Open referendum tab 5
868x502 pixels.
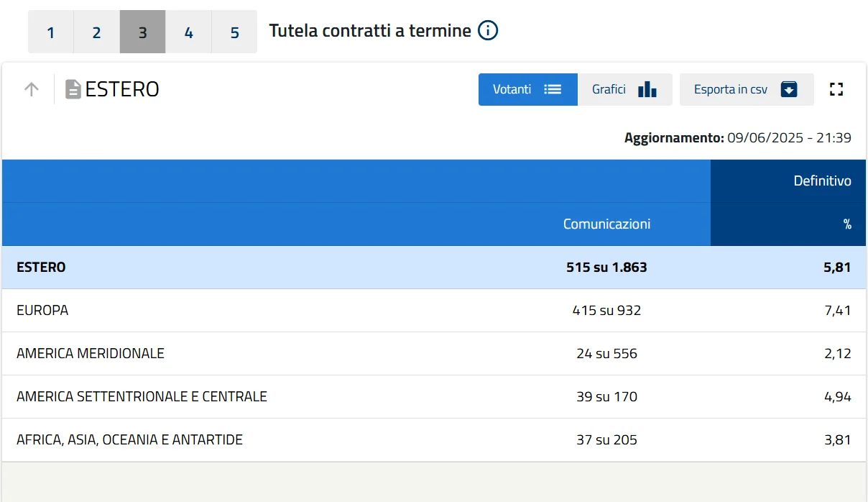click(234, 32)
